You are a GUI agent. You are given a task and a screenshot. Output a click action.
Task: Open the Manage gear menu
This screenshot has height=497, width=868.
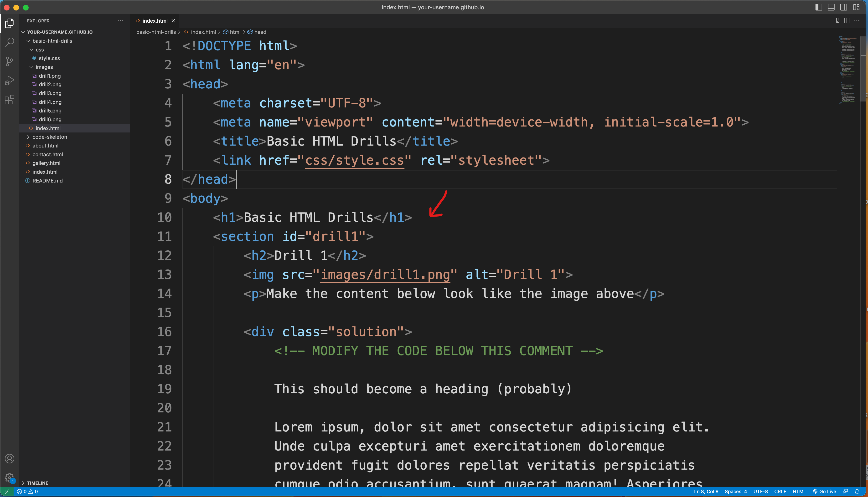[x=10, y=477]
